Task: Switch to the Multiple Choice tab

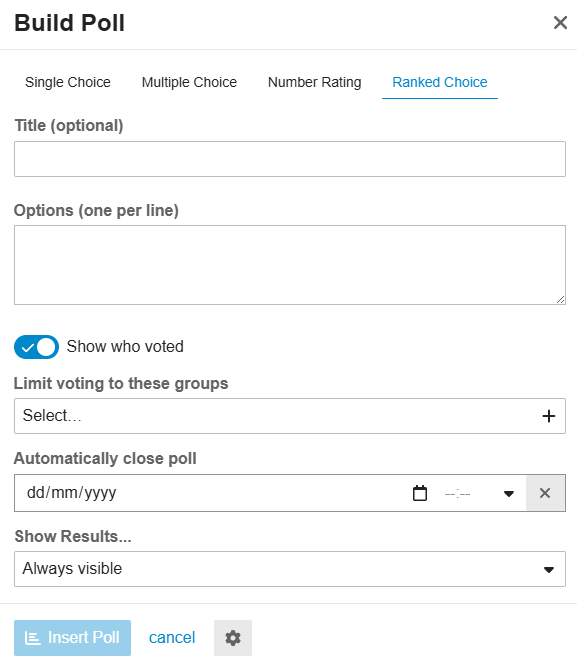Action: click(189, 82)
